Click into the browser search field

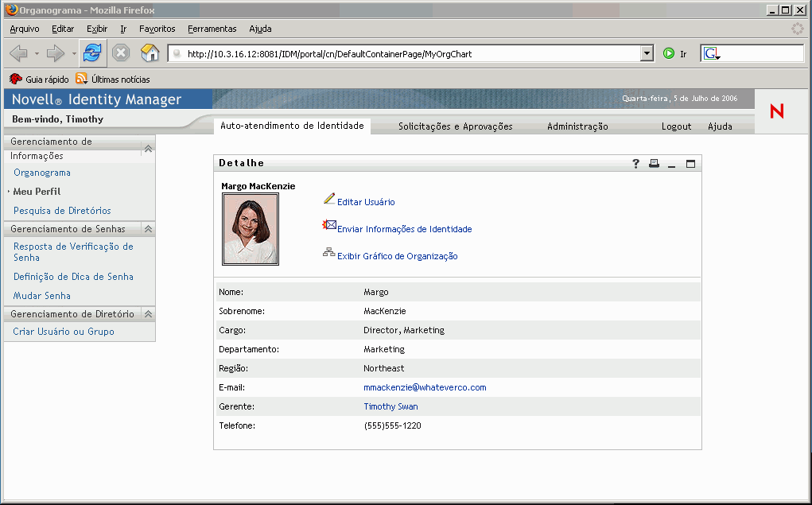tap(761, 54)
